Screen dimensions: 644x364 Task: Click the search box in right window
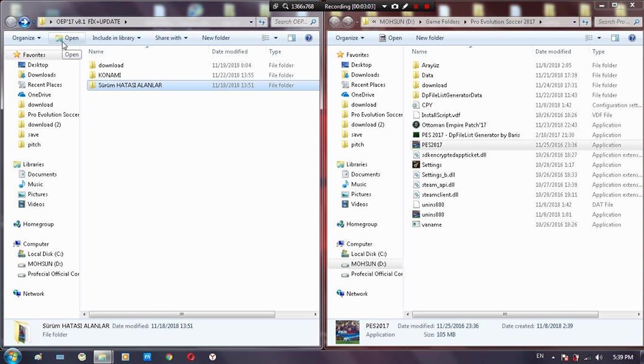point(617,22)
